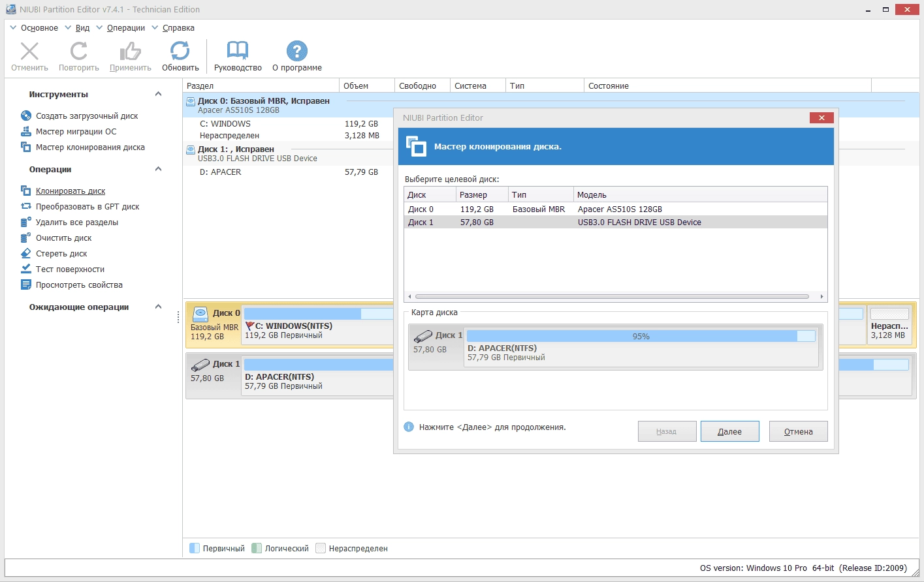Click the Нераспределен legend color swatch

click(321, 548)
